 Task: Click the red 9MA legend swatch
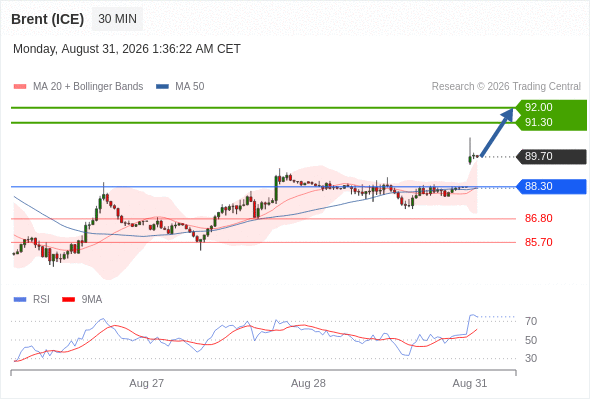[x=68, y=300]
